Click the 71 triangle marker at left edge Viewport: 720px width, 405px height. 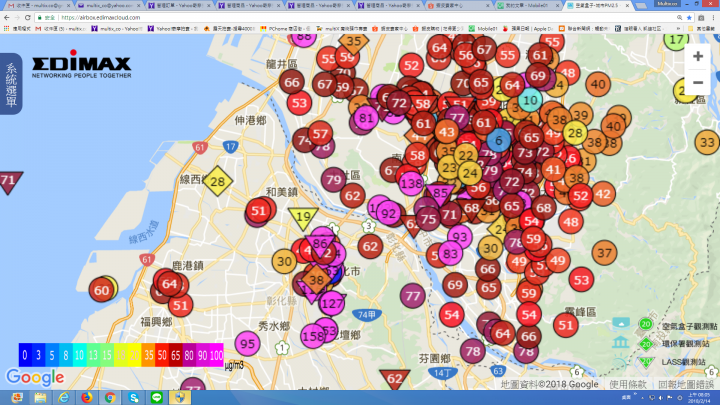[x=9, y=181]
